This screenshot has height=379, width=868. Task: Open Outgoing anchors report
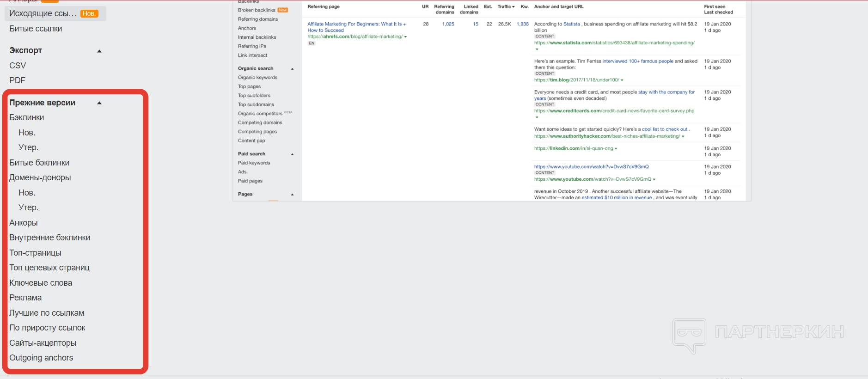point(41,358)
